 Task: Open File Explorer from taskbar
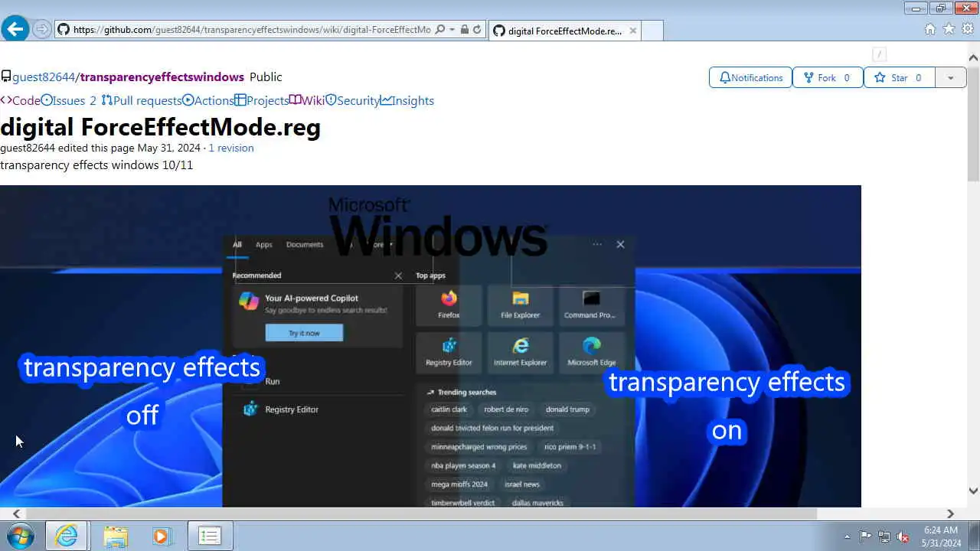point(116,536)
